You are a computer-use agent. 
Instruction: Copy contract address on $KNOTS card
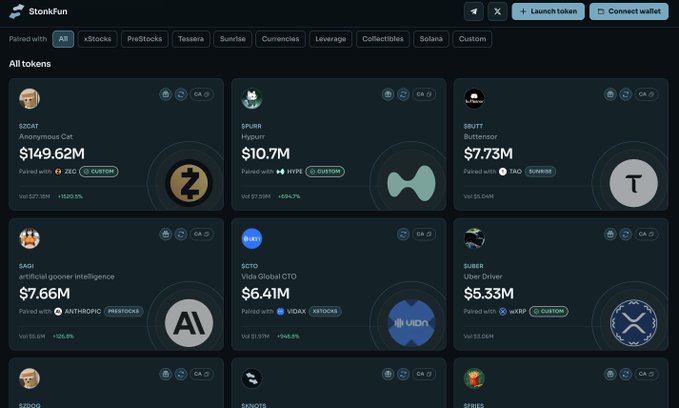(x=424, y=374)
